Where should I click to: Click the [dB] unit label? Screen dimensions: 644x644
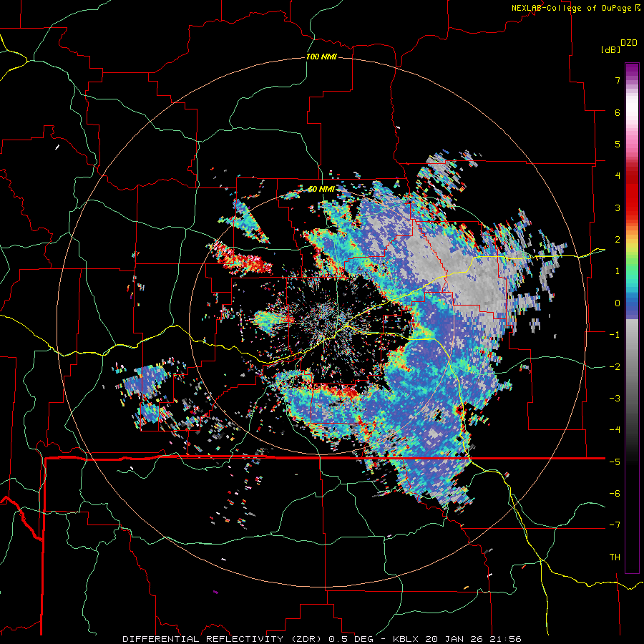(x=610, y=49)
